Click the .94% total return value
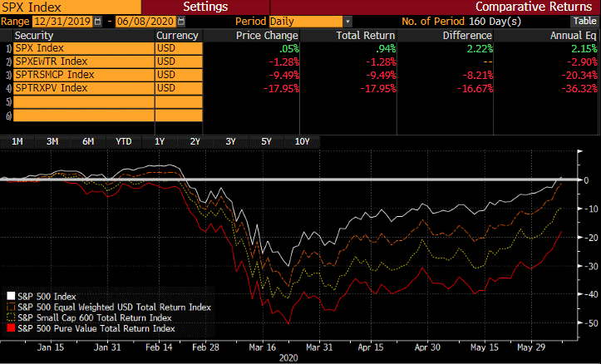This screenshot has height=364, width=601. [386, 49]
